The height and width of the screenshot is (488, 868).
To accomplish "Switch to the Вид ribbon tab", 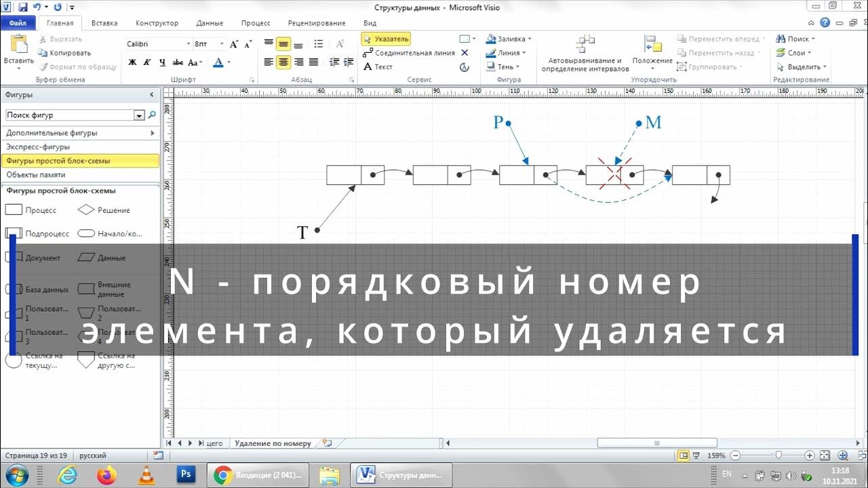I will click(370, 23).
